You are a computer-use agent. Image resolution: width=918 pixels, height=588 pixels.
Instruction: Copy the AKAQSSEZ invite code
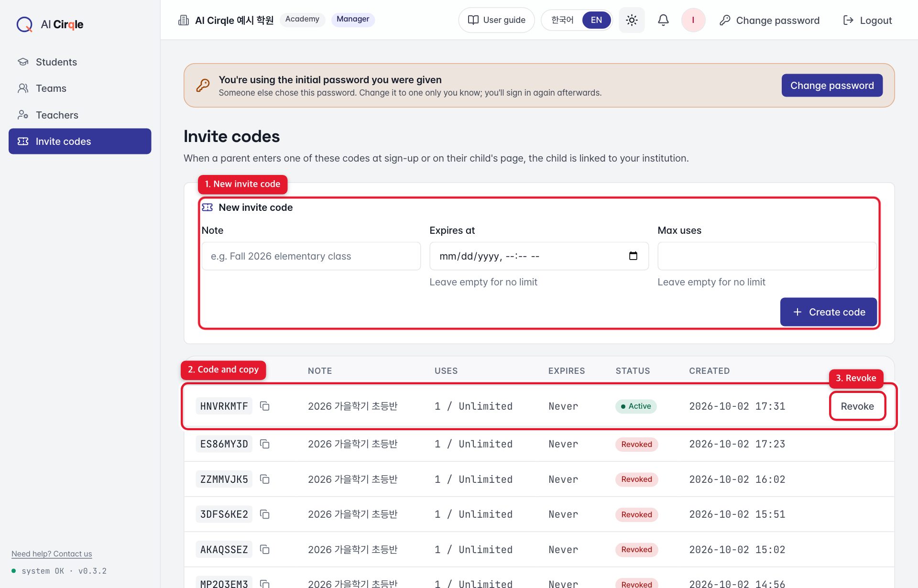coord(264,549)
